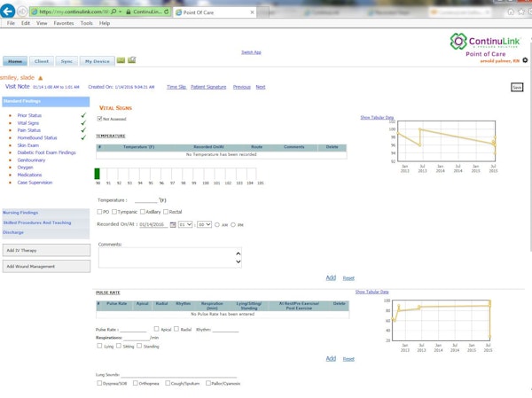Click the Save button
532x398 pixels.
(x=517, y=87)
